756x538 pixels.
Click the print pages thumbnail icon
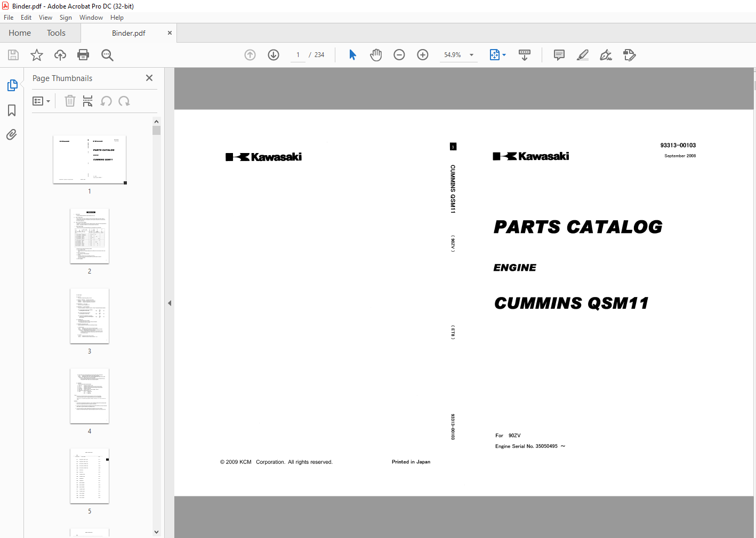[88, 101]
